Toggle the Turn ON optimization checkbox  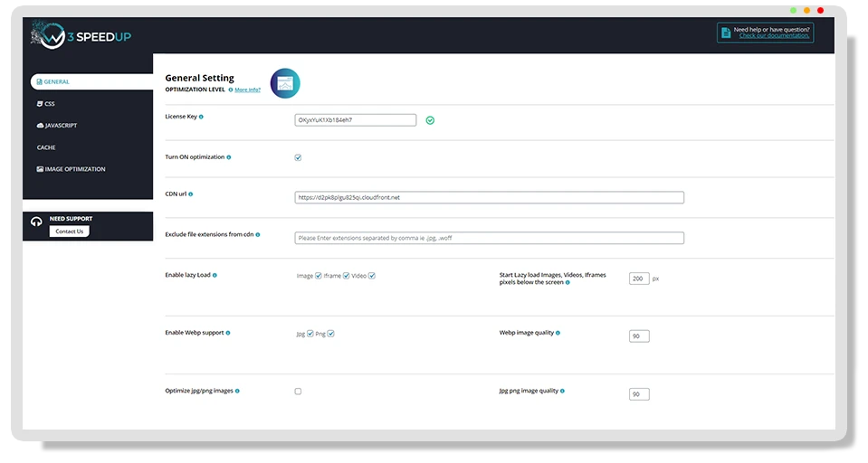pyautogui.click(x=298, y=157)
